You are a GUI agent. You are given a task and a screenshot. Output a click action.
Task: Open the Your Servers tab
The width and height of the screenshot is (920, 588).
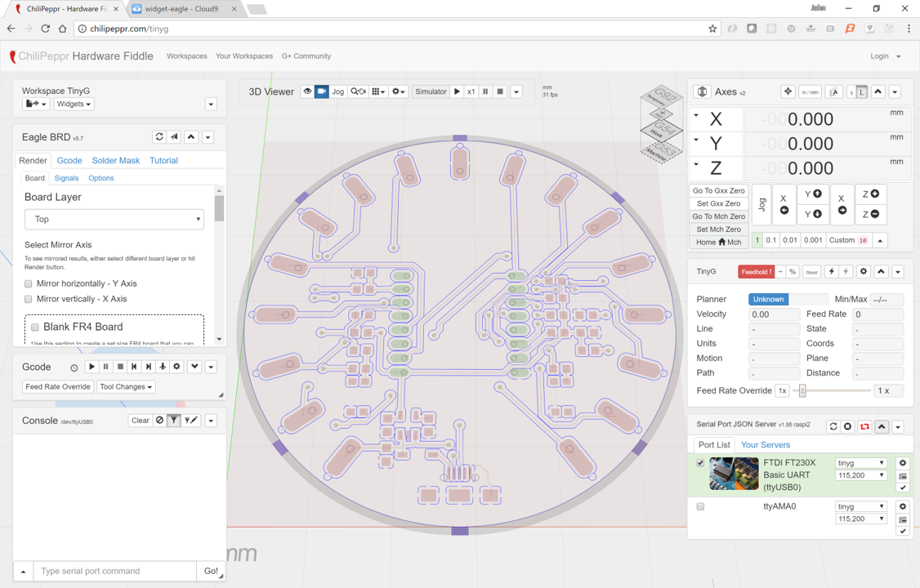coord(765,445)
